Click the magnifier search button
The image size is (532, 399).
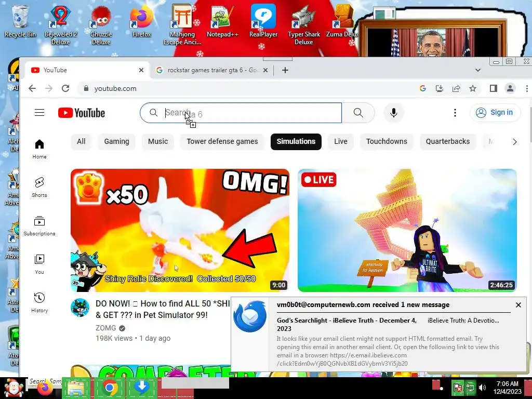click(358, 113)
